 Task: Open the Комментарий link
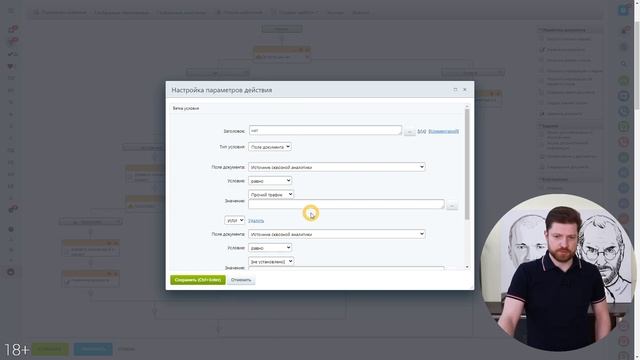pos(443,131)
